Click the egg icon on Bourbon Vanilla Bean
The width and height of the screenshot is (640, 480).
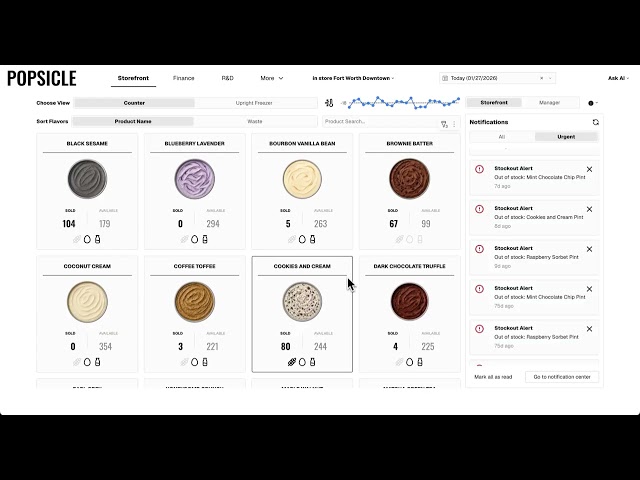tap(302, 240)
